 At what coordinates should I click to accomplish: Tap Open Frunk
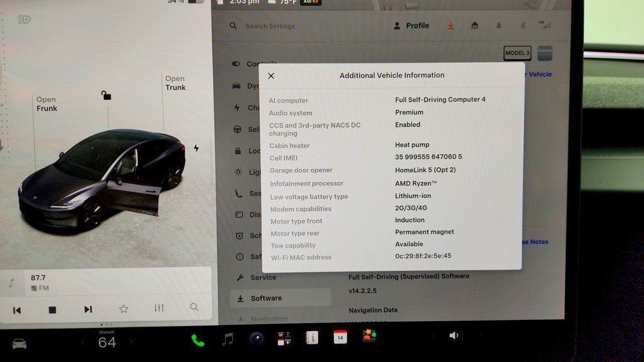(47, 104)
